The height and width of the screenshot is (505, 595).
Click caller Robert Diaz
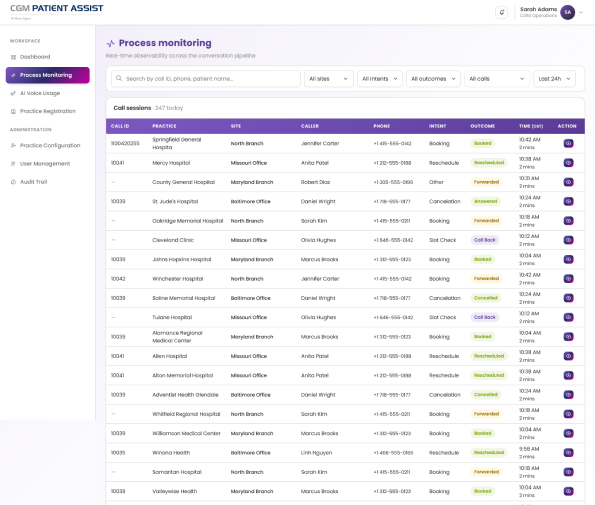click(x=315, y=182)
